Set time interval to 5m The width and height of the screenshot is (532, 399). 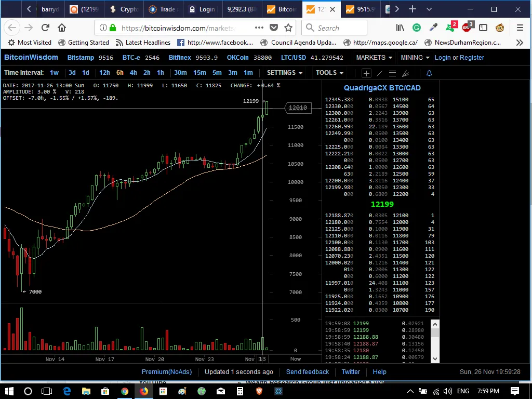pos(217,73)
